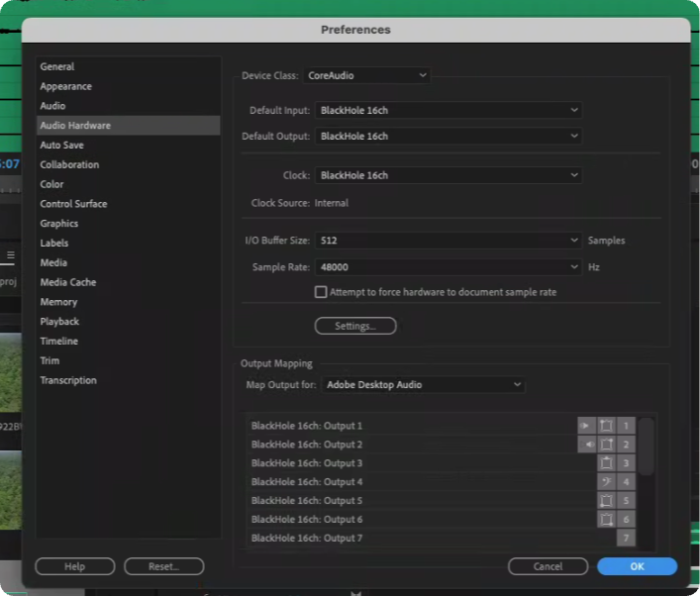Click the Output Mapping list scrollbar

pos(646,447)
